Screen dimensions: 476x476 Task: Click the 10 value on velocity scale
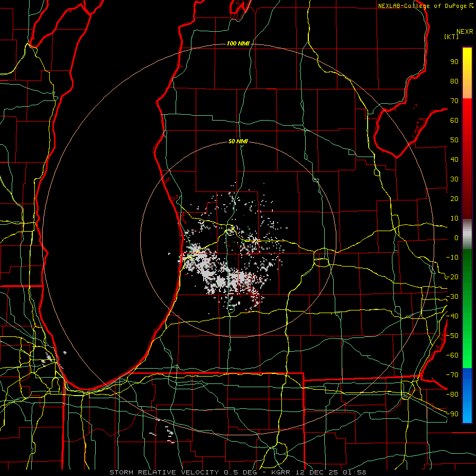[454, 218]
